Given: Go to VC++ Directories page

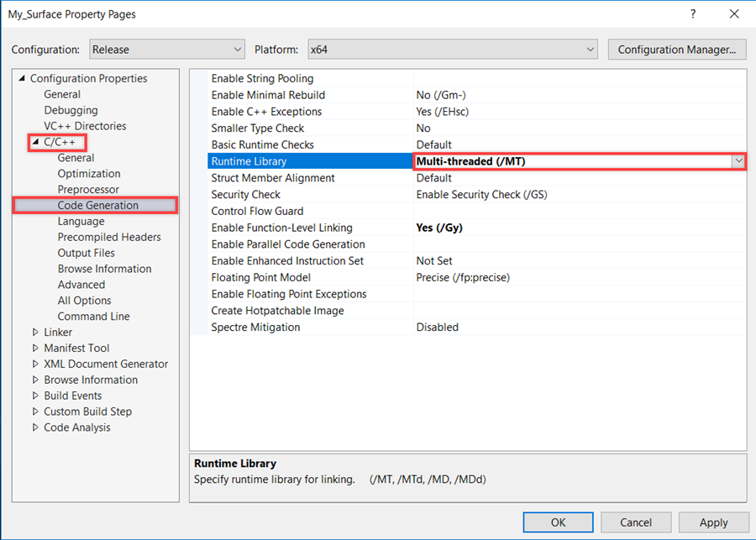Looking at the screenshot, I should point(85,127).
